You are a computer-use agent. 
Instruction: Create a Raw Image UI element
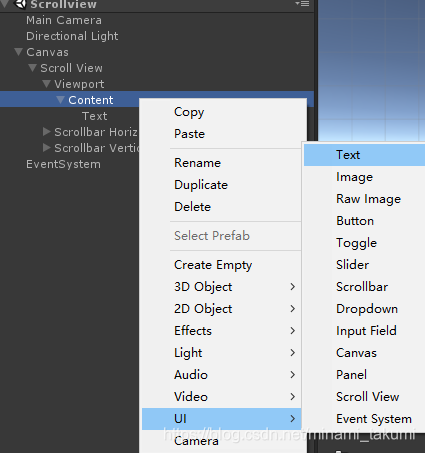[364, 199]
